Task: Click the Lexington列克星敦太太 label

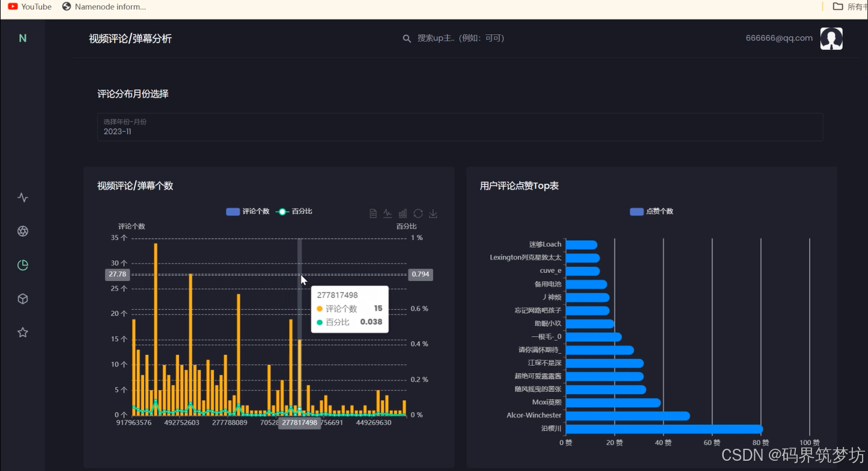Action: (x=526, y=258)
